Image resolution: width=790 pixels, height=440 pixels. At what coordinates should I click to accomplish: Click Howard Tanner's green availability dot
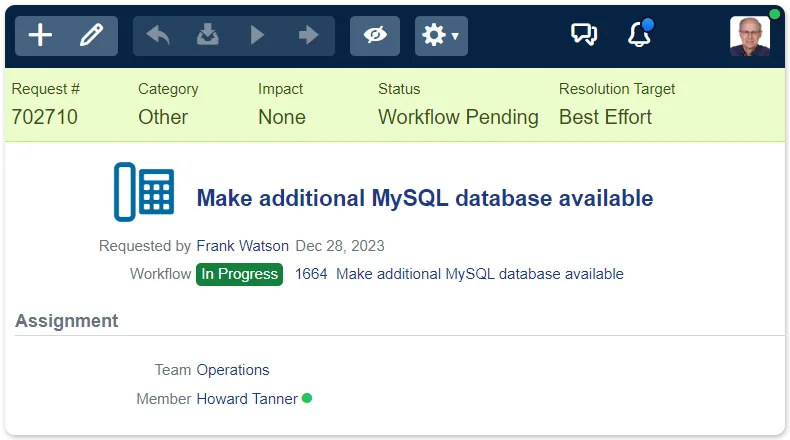click(x=307, y=398)
